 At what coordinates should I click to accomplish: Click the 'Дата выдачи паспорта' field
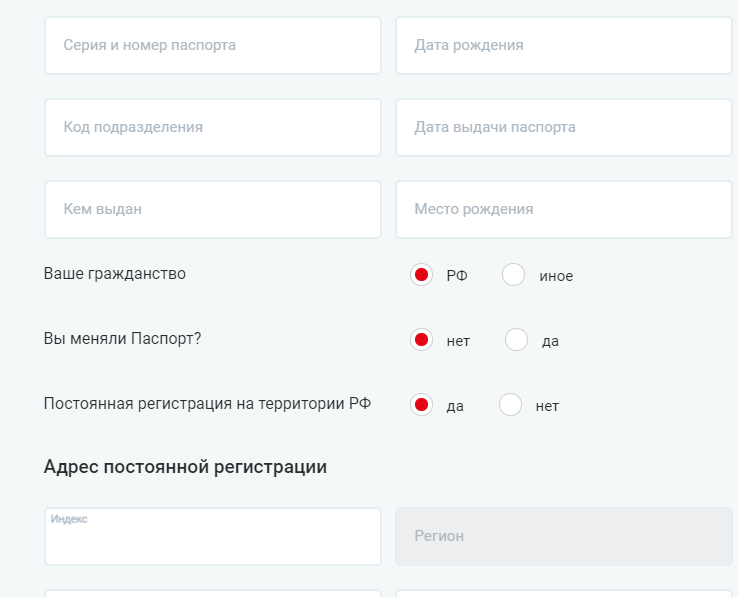pyautogui.click(x=564, y=128)
